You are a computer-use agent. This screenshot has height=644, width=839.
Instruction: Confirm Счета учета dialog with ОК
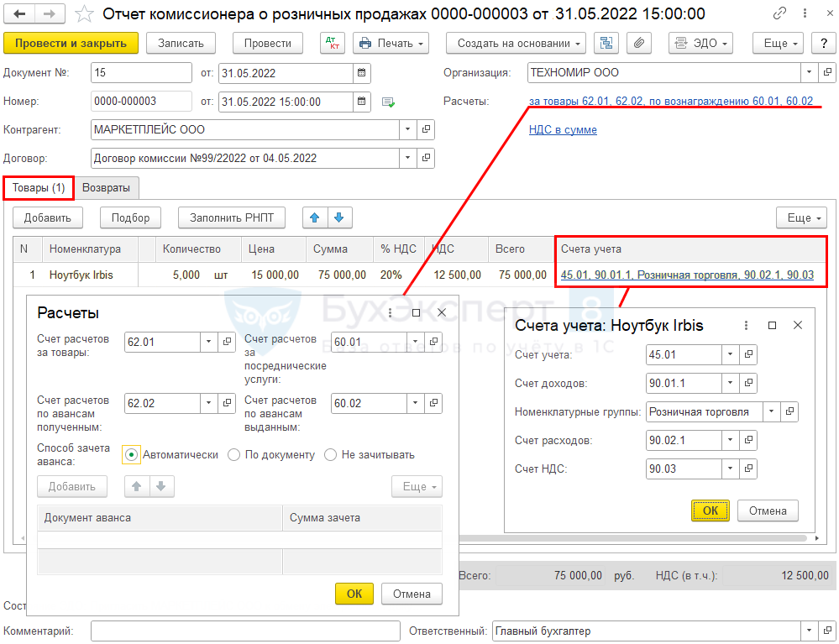pos(710,510)
